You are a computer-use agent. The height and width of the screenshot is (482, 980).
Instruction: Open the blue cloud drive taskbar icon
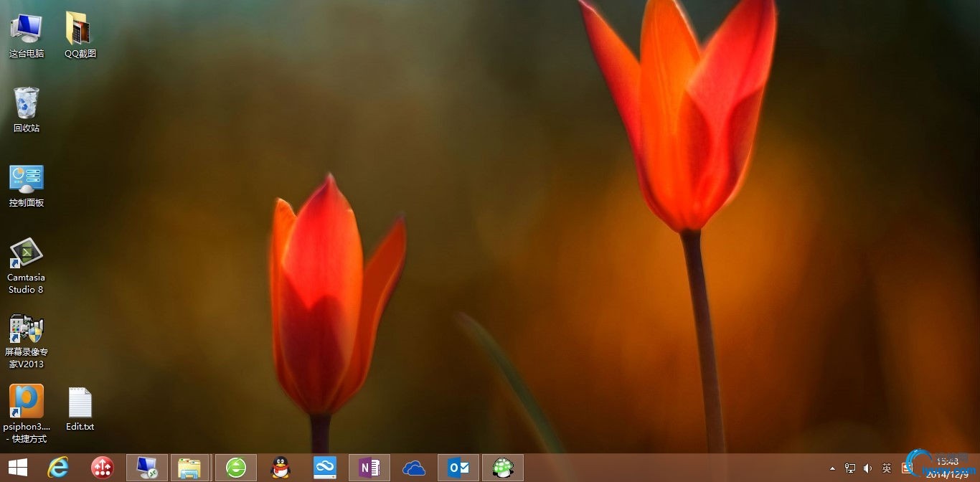[x=325, y=468]
